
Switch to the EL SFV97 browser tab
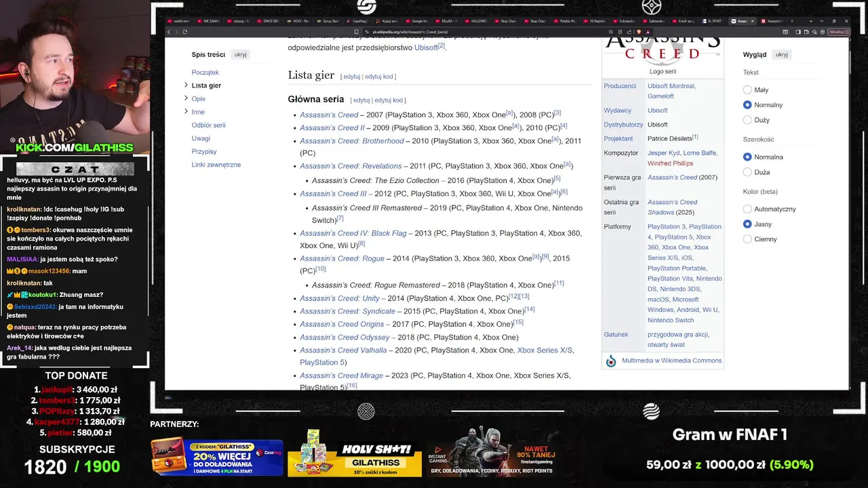[x=711, y=21]
